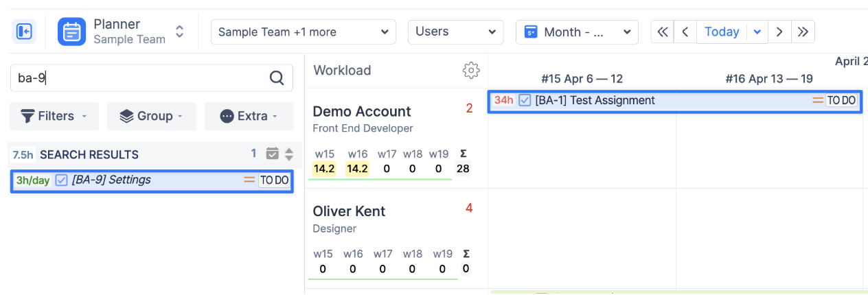Open the Group menu

click(152, 116)
